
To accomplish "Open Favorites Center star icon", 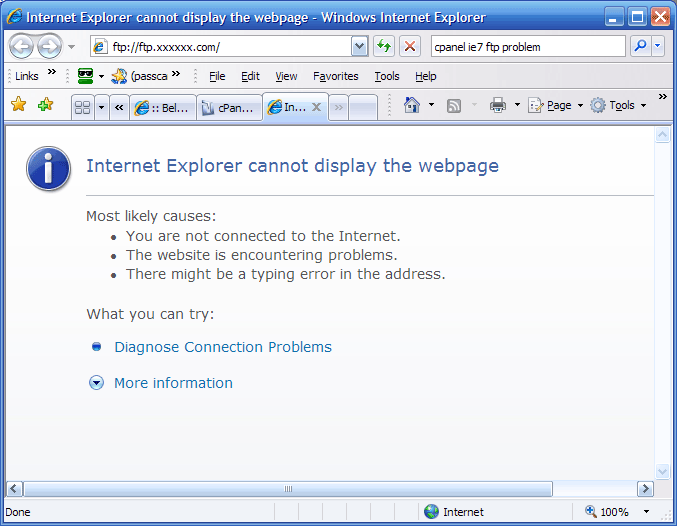I will pyautogui.click(x=19, y=104).
